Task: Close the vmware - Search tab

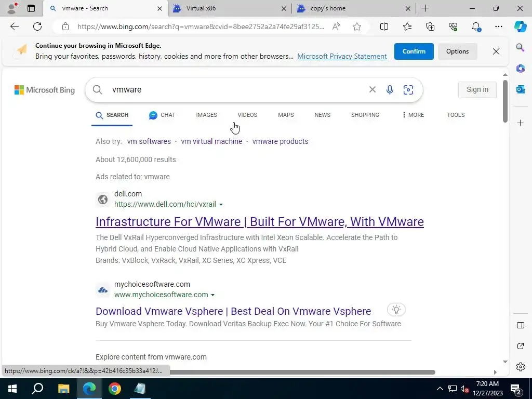Action: pos(159,8)
